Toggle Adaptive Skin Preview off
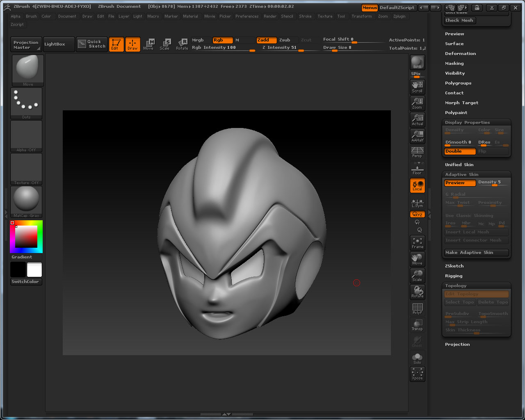This screenshot has height=420, width=525. coord(460,183)
